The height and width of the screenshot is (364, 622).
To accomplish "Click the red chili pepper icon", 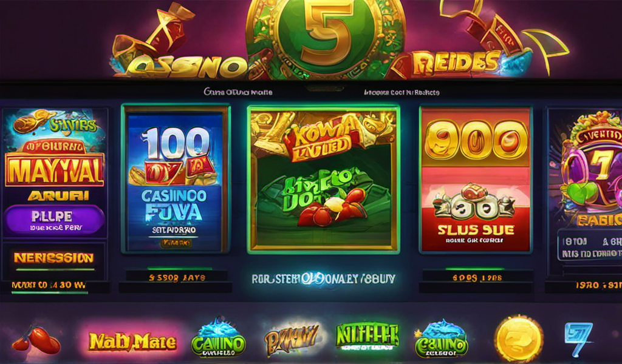I will 36,340.
